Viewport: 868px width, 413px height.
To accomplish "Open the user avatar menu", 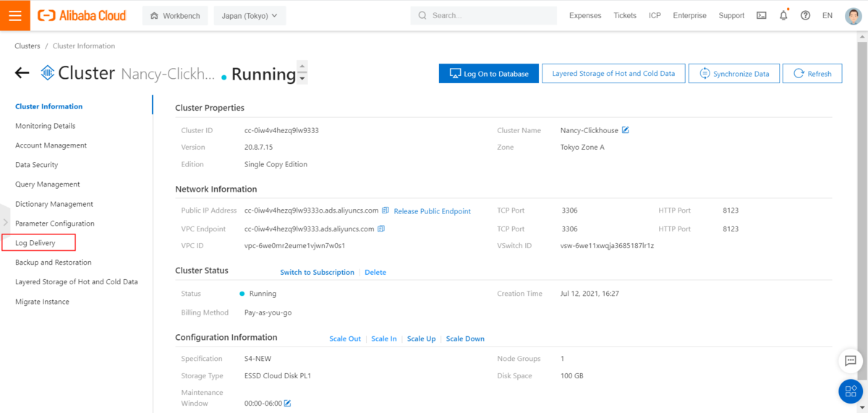I will pyautogui.click(x=853, y=15).
